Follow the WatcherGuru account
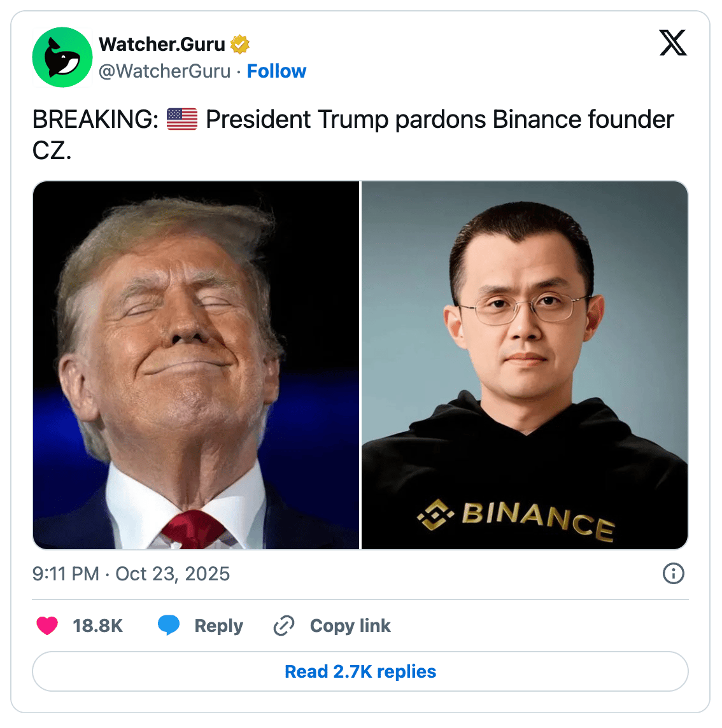 (276, 71)
